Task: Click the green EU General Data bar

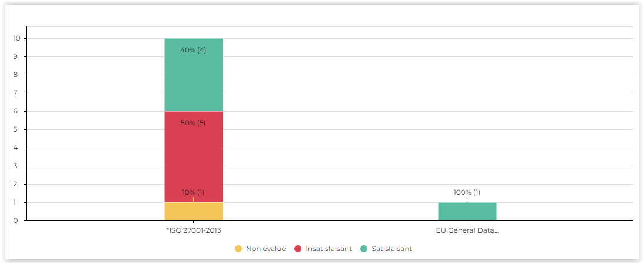Action: pyautogui.click(x=467, y=212)
